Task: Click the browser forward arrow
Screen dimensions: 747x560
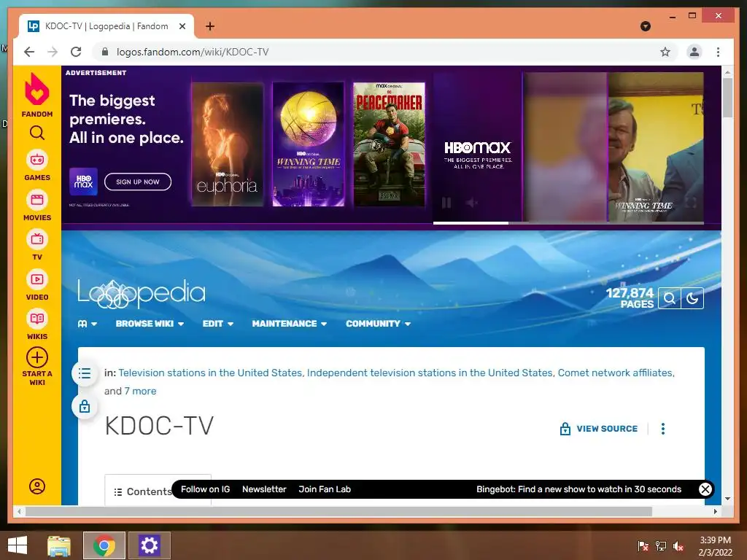Action: pyautogui.click(x=53, y=52)
